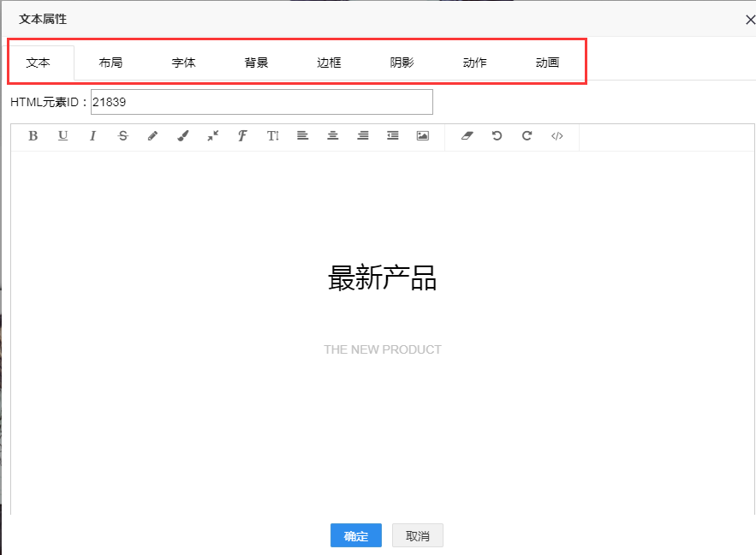Apply strikethrough formatting

123,136
